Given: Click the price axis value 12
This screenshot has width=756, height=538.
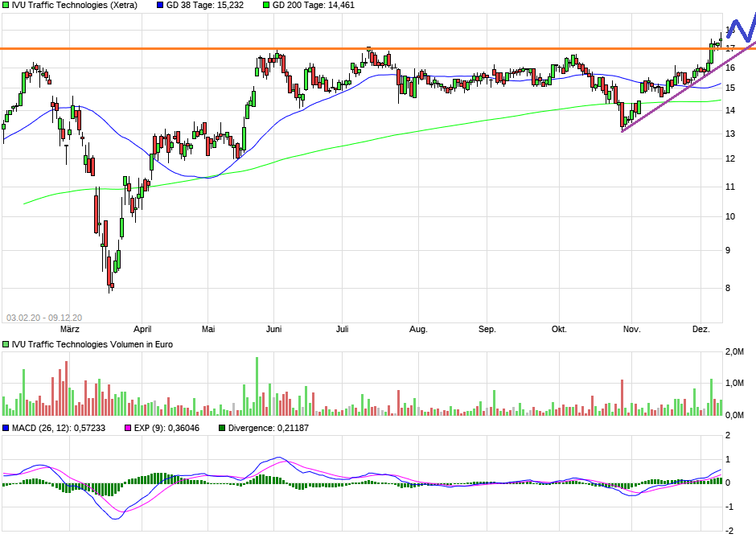Looking at the screenshot, I should [730, 158].
